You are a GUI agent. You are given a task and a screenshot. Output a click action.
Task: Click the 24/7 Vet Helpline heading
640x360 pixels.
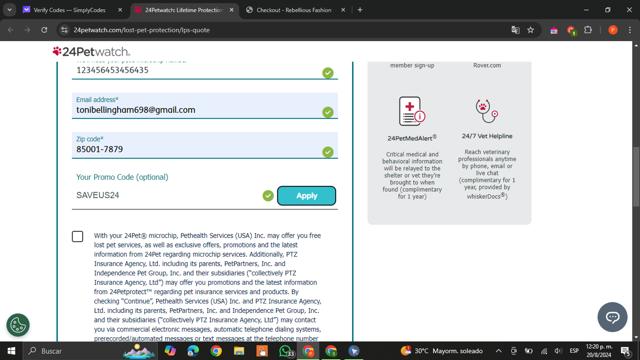click(487, 136)
